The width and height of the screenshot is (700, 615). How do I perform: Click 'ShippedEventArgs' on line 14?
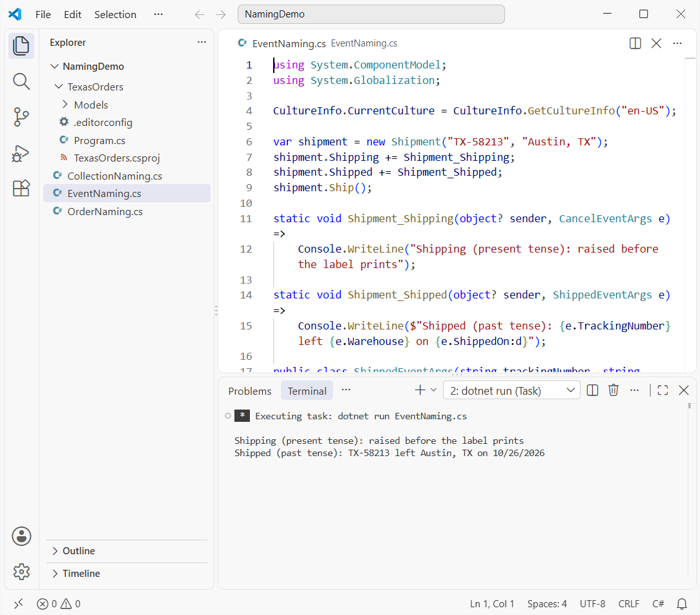[x=602, y=295]
